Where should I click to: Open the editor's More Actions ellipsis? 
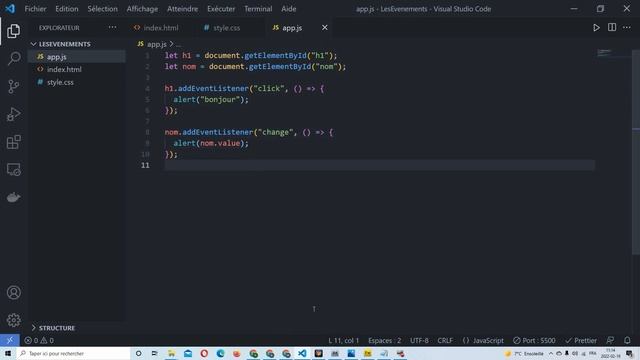627,27
